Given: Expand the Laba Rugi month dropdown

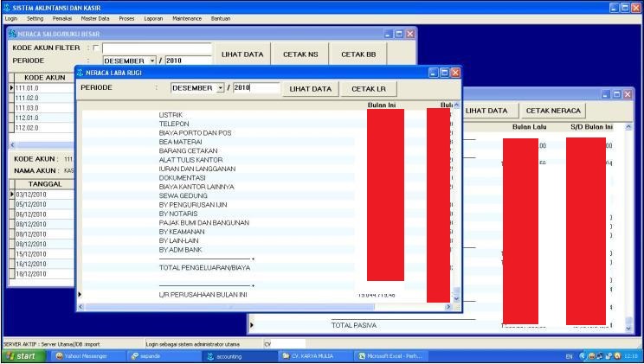Looking at the screenshot, I should (220, 88).
